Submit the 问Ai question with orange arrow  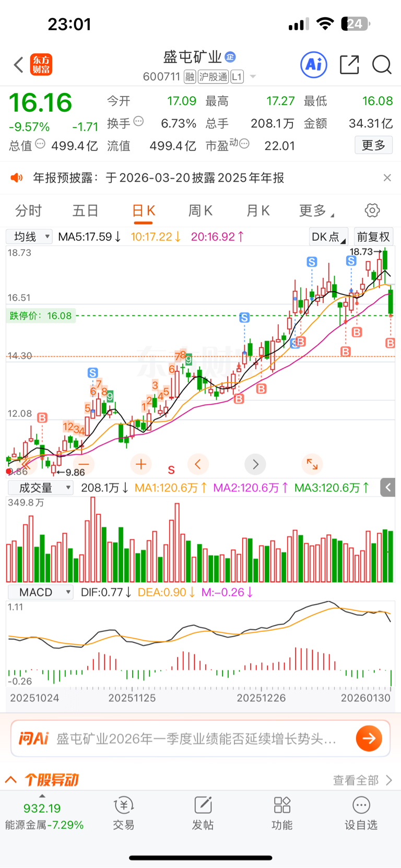point(369,738)
